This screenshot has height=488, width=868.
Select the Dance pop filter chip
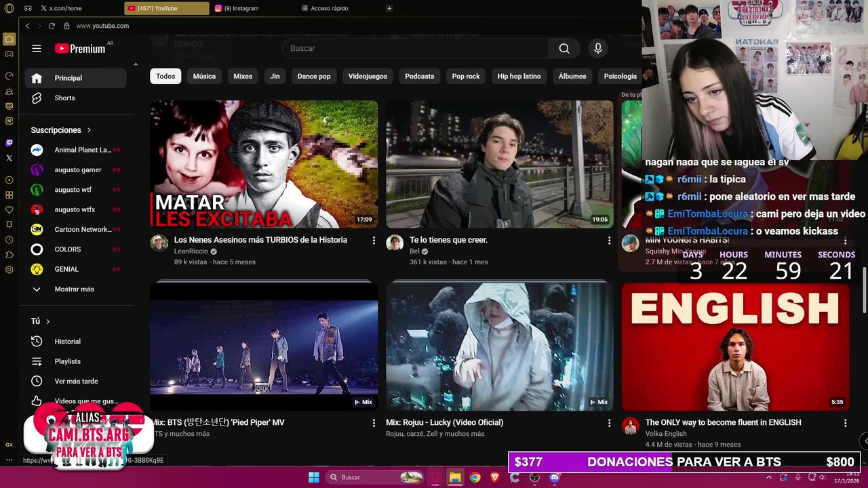pos(314,77)
